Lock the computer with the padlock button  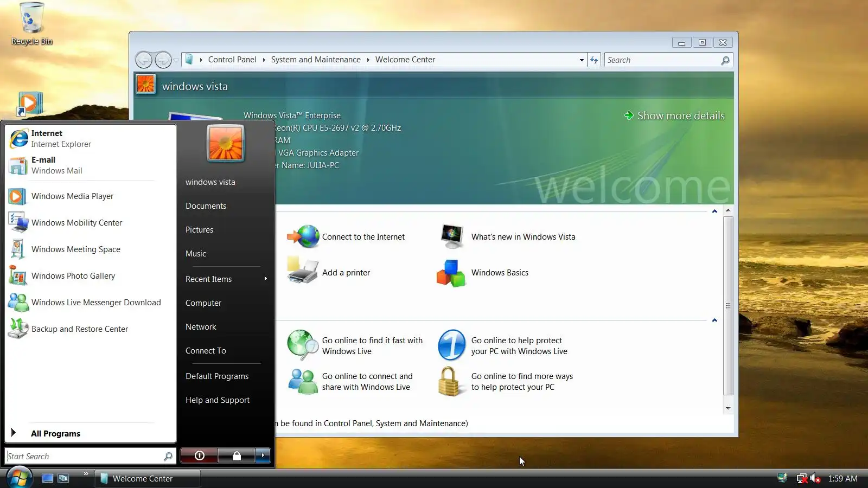(237, 455)
